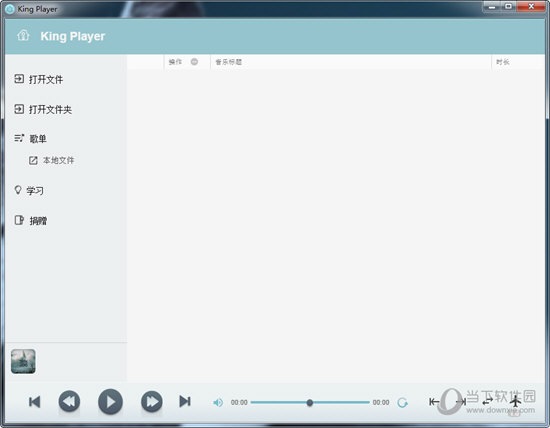Start playback with the Play button
This screenshot has height=428, width=550.
tap(110, 402)
